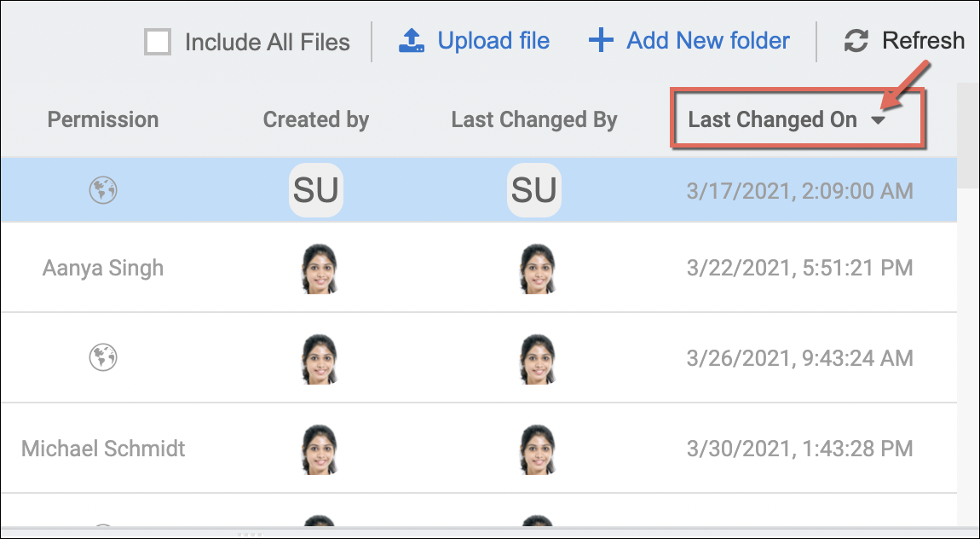Click the Upload file link

[493, 41]
